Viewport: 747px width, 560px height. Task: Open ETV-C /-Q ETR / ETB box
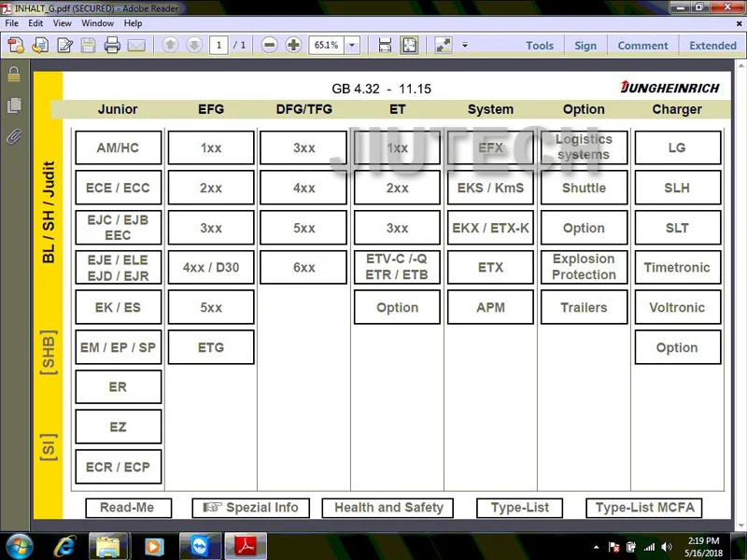[397, 267]
